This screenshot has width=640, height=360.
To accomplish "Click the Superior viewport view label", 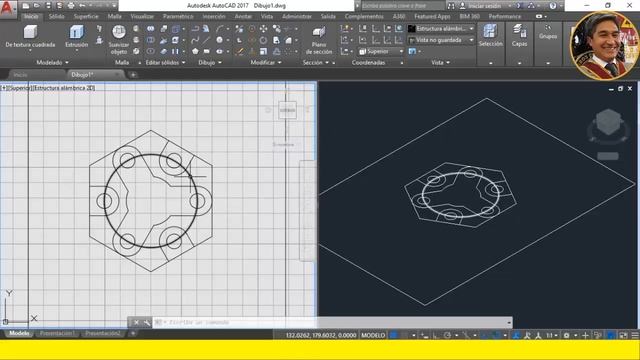I will (x=20, y=88).
